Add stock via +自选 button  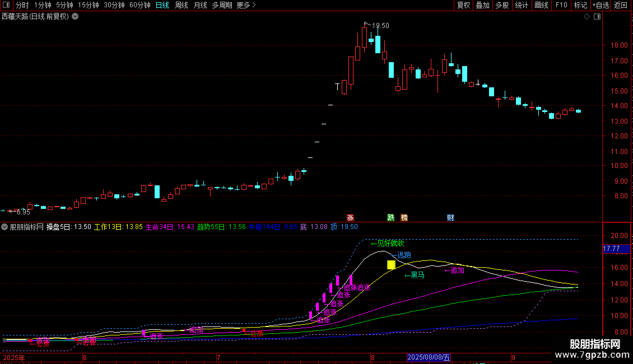tap(601, 5)
